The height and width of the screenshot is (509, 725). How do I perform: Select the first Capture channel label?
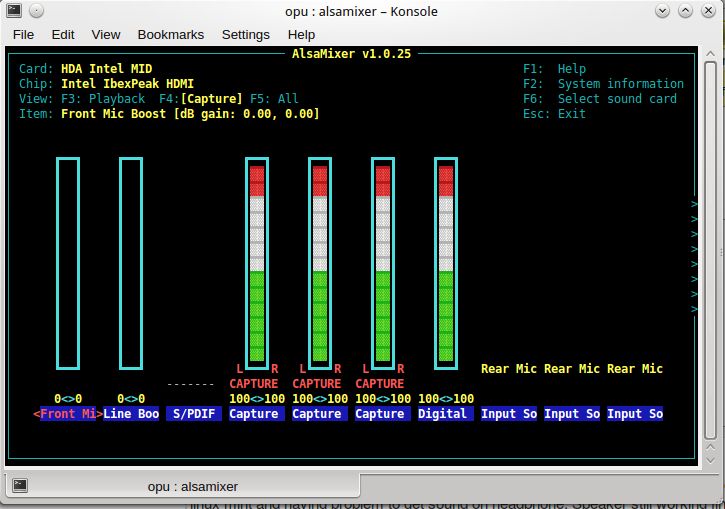coord(257,413)
